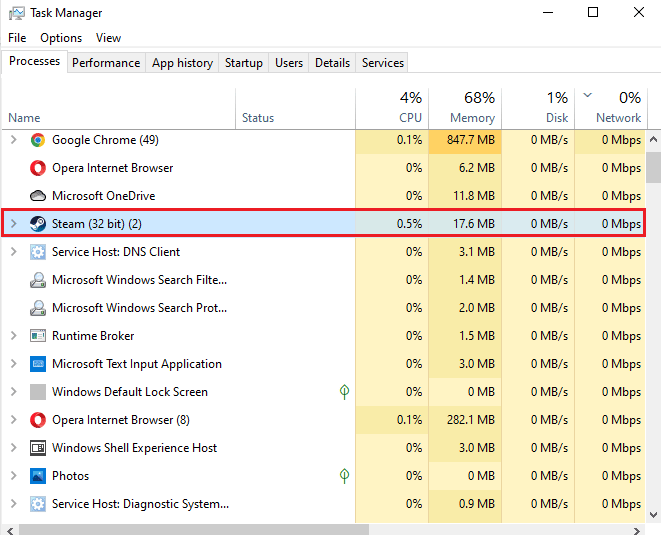This screenshot has width=661, height=535.
Task: Click the Opera Internet Browser (8) icon
Action: coord(38,420)
